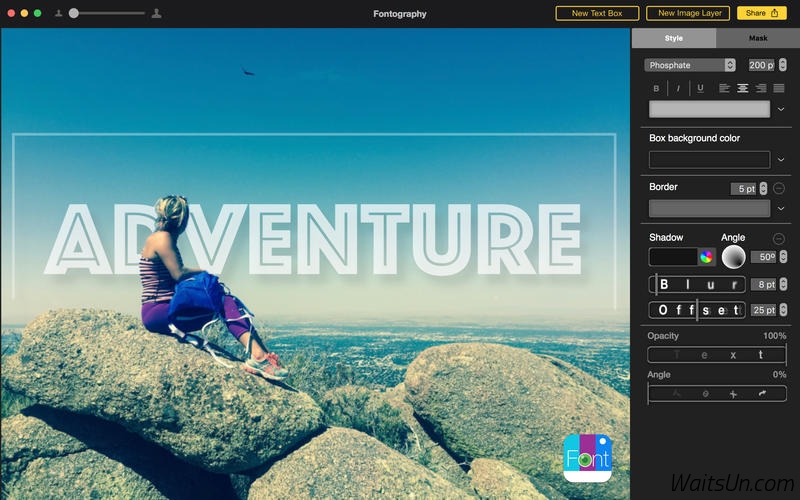800x500 pixels.
Task: Open shadow color wheel picker
Action: pyautogui.click(x=706, y=257)
